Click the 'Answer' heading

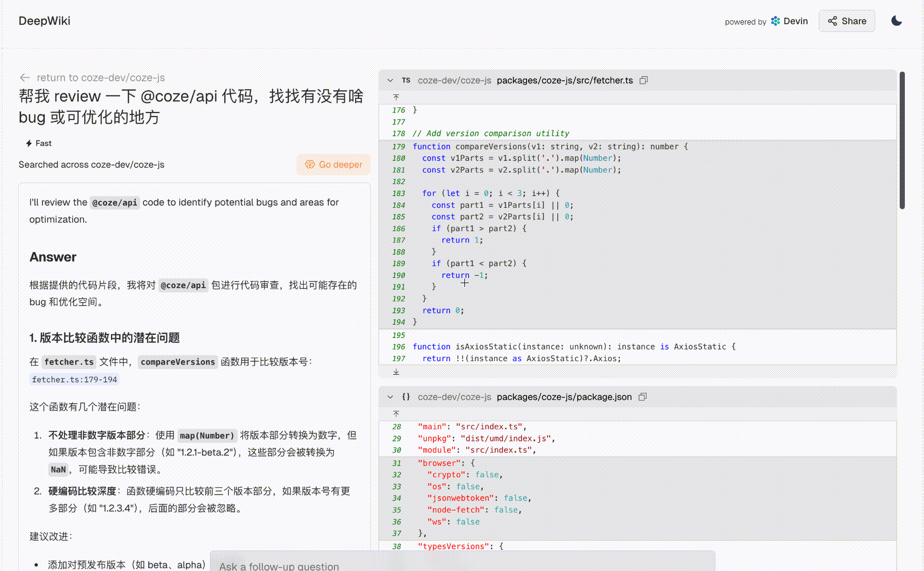pyautogui.click(x=53, y=257)
